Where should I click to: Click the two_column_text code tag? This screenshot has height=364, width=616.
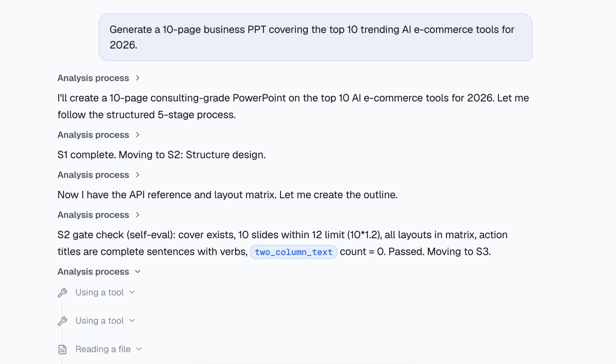(293, 252)
